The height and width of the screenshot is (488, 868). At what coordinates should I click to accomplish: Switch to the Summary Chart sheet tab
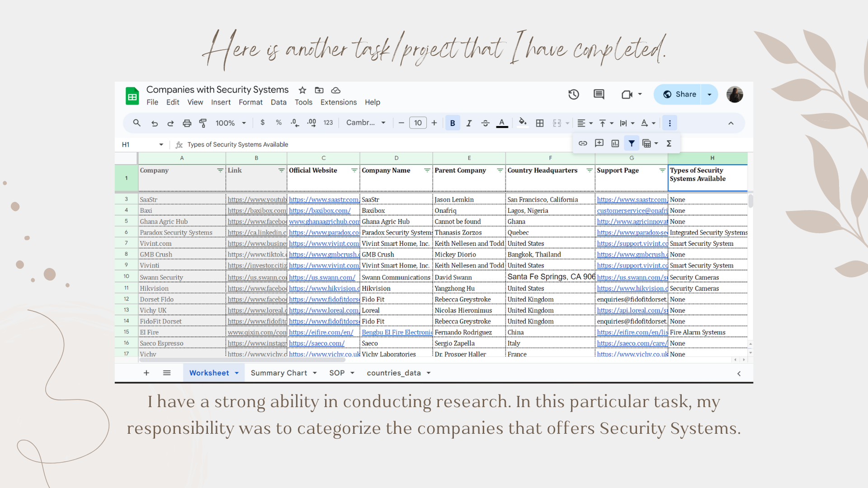[x=278, y=373]
